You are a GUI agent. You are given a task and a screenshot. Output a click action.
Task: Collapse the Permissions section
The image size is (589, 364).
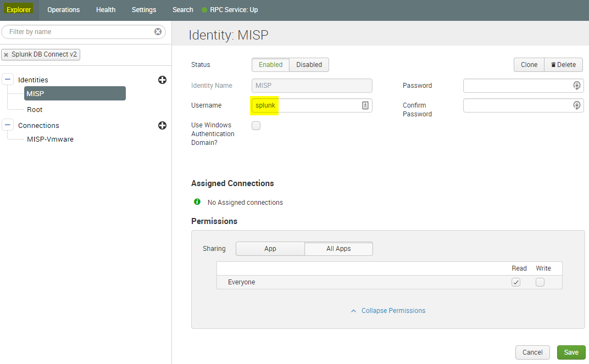click(388, 311)
